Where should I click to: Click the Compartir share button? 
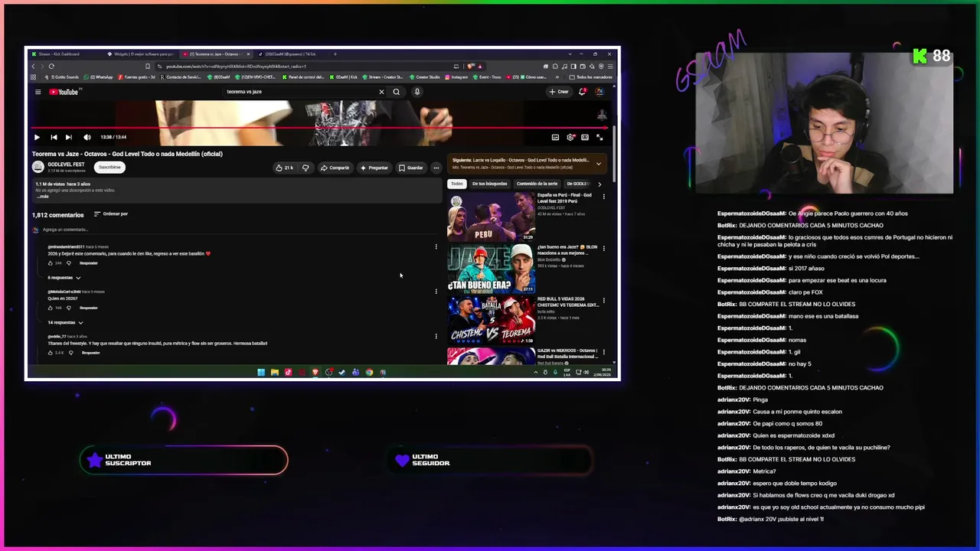335,168
